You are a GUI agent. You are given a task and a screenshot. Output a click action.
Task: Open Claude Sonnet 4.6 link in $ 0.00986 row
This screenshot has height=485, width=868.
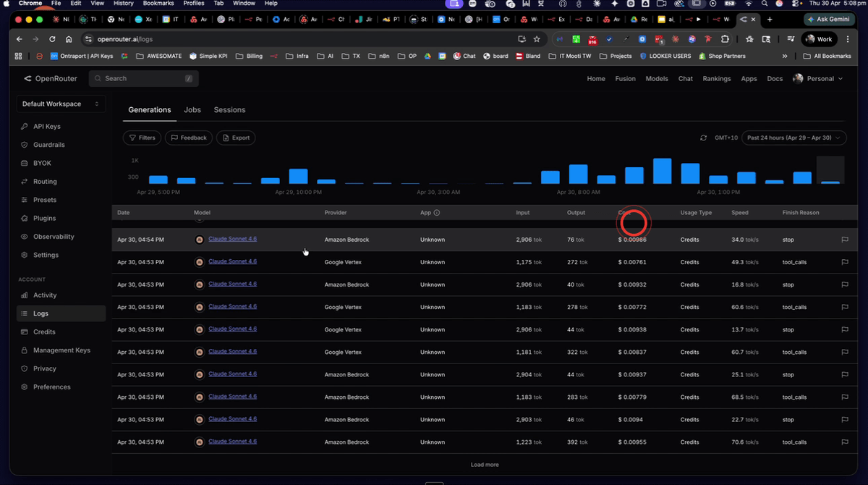coord(232,239)
